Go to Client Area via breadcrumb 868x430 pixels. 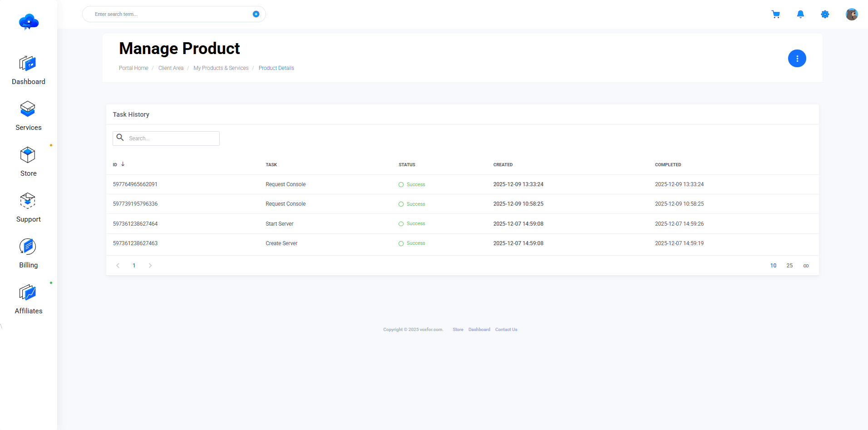[171, 68]
